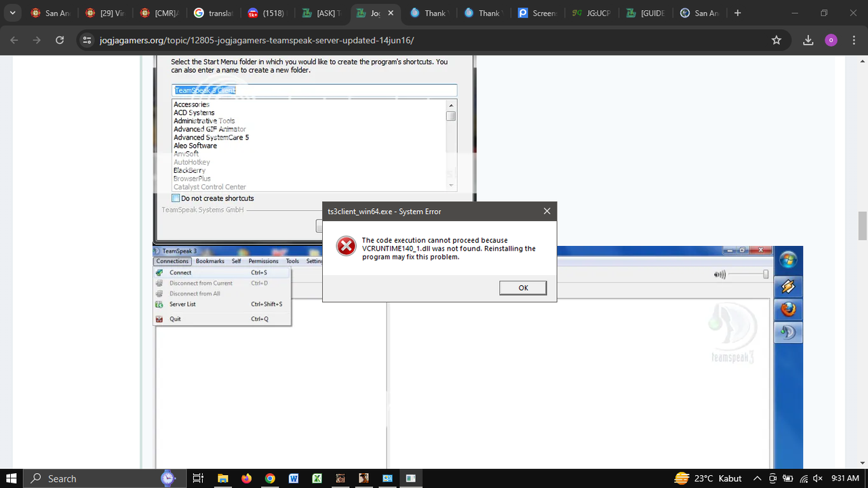This screenshot has height=488, width=868.
Task: Click the taskbar Search box
Action: [102, 479]
